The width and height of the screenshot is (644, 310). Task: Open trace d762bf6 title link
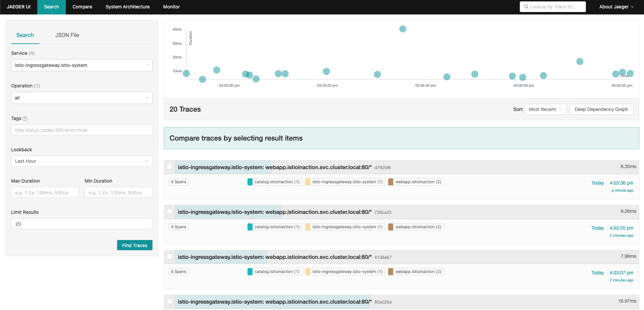point(275,167)
